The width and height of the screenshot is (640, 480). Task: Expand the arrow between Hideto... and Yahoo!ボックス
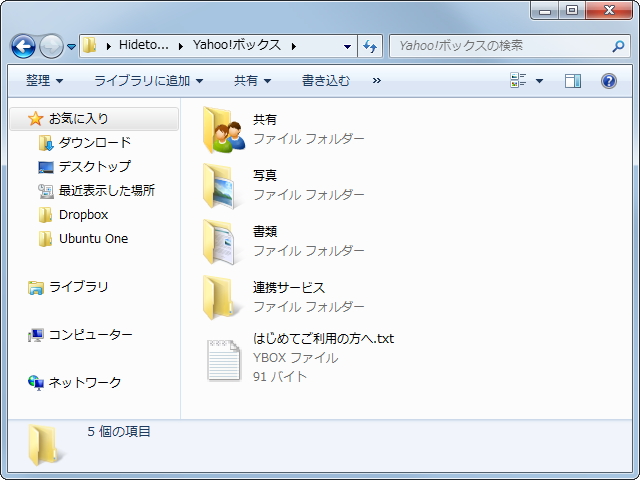point(181,46)
